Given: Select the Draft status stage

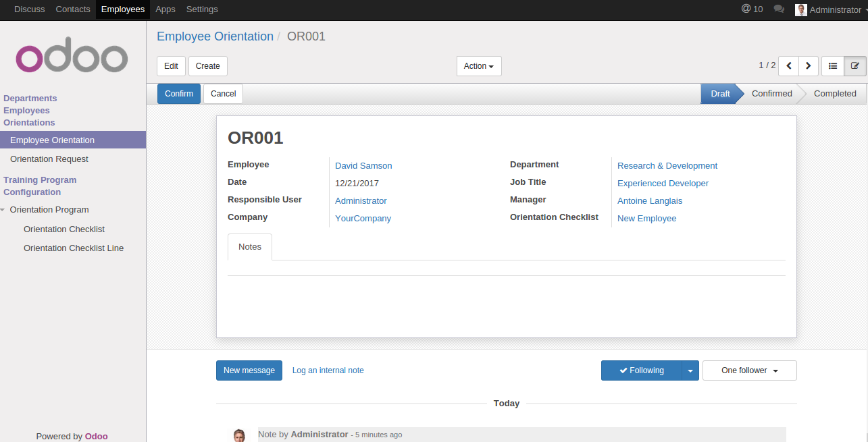Looking at the screenshot, I should tap(720, 94).
